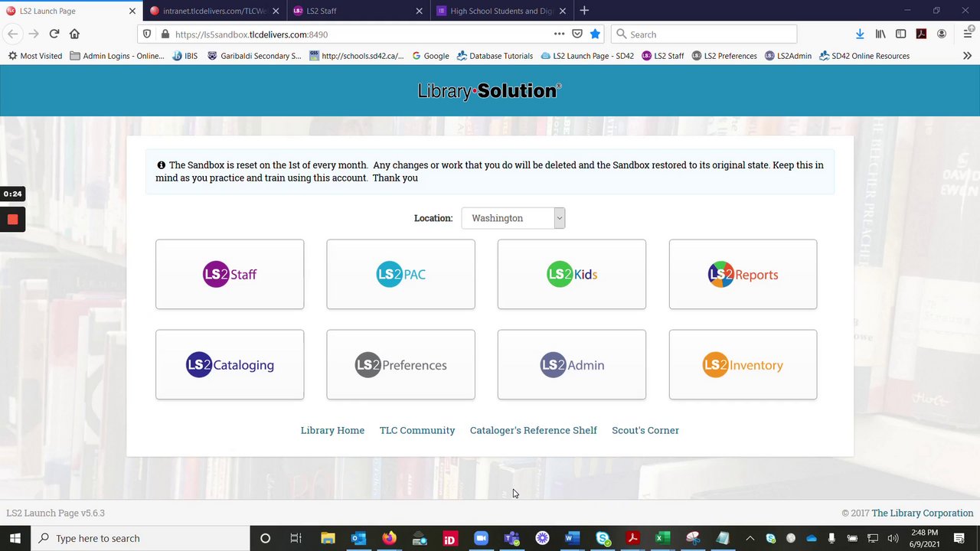Open Most Visited bookmarks folder
Viewport: 980px width, 551px height.
(35, 56)
